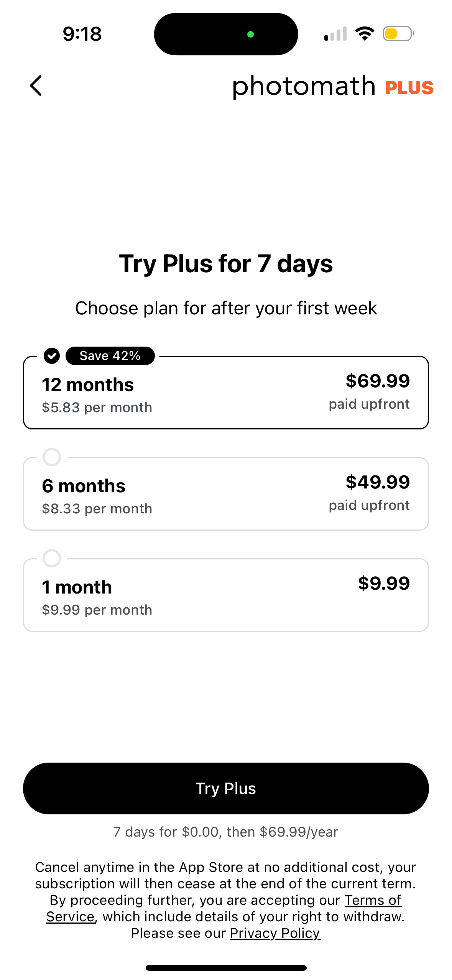The width and height of the screenshot is (452, 980).
Task: Tap the 9:18 clock in status bar
Action: (82, 34)
